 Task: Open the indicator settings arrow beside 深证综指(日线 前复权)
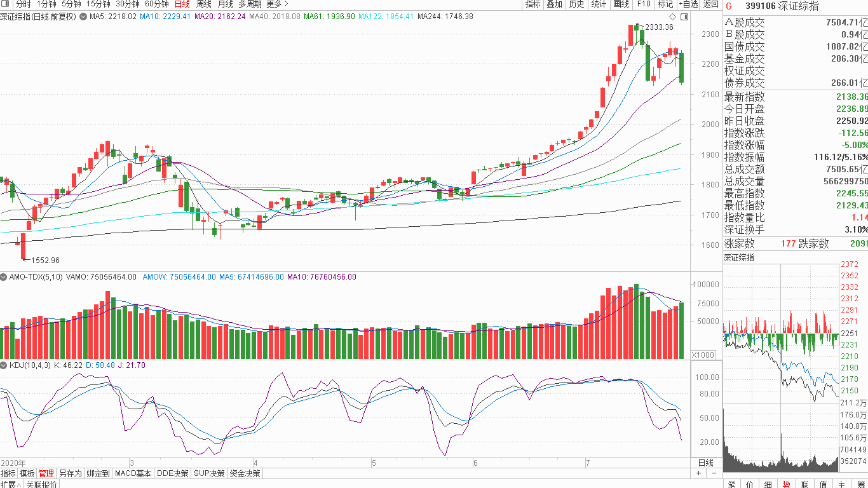(82, 16)
